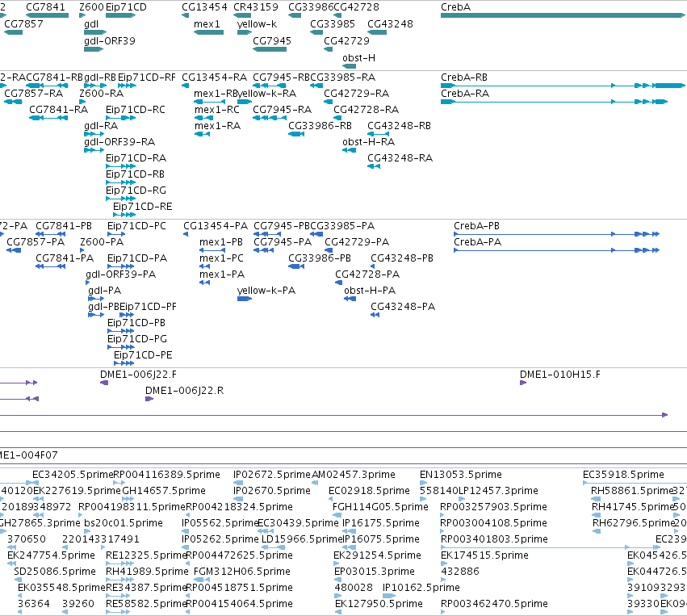Click the mex1 gene feature
Viewport: 687px width, 616px height.
pyautogui.click(x=208, y=32)
